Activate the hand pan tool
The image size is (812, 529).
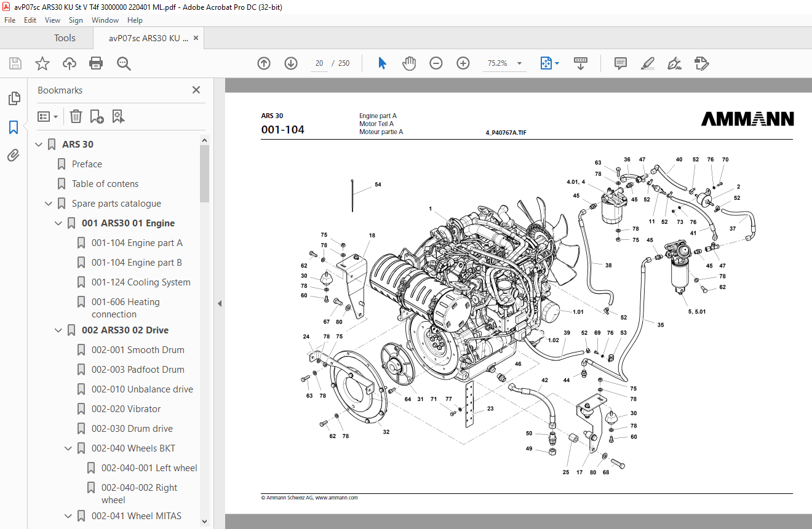point(409,63)
